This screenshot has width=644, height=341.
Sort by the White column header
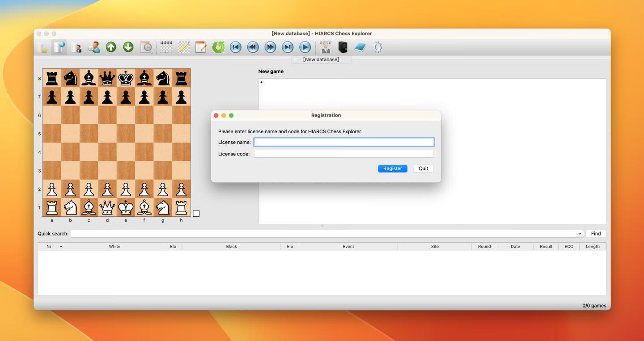[114, 247]
